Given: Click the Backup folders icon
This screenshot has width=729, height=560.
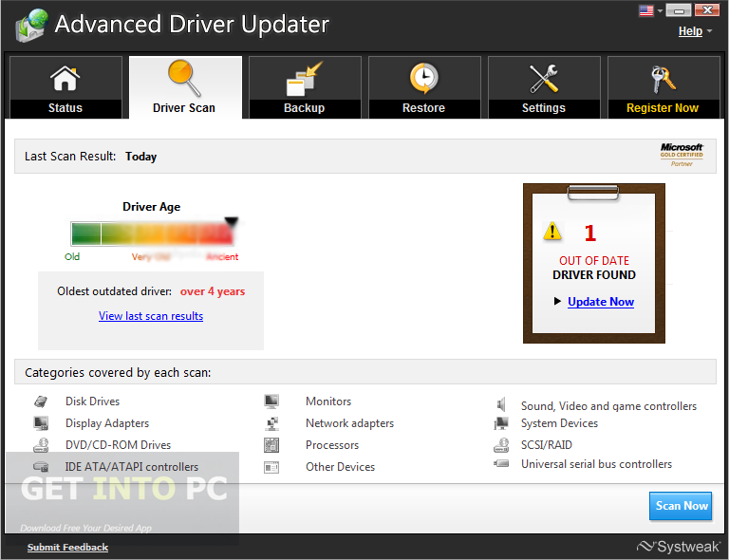Looking at the screenshot, I should coord(304,79).
